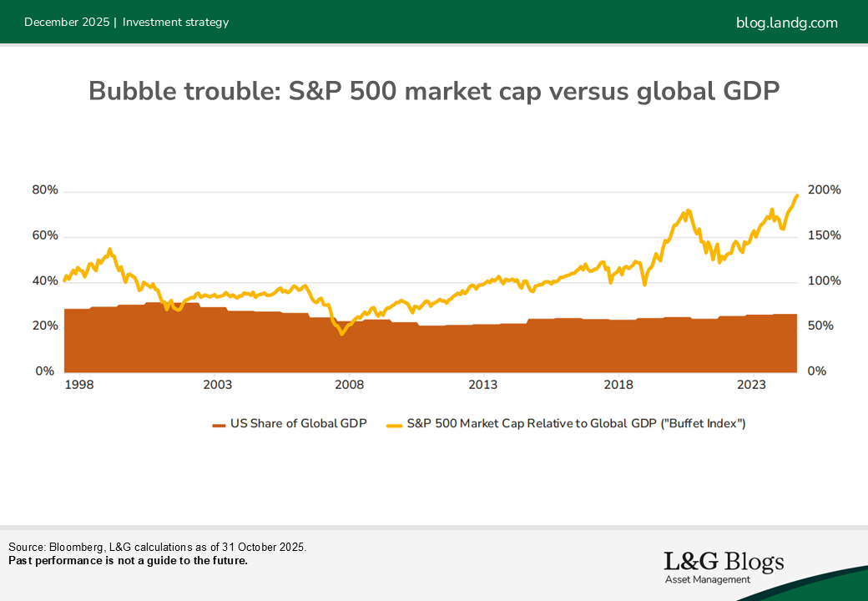Click the 'Source: Bloomberg' footnote text

click(158, 548)
